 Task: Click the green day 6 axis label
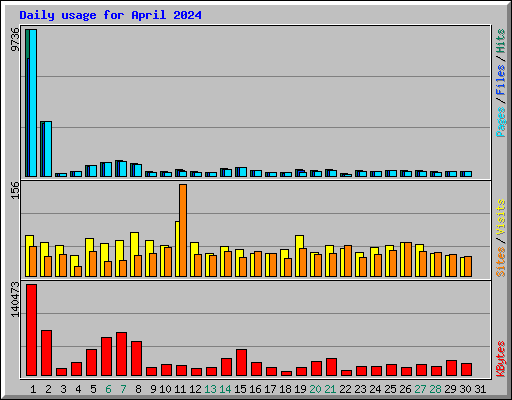pyautogui.click(x=108, y=389)
